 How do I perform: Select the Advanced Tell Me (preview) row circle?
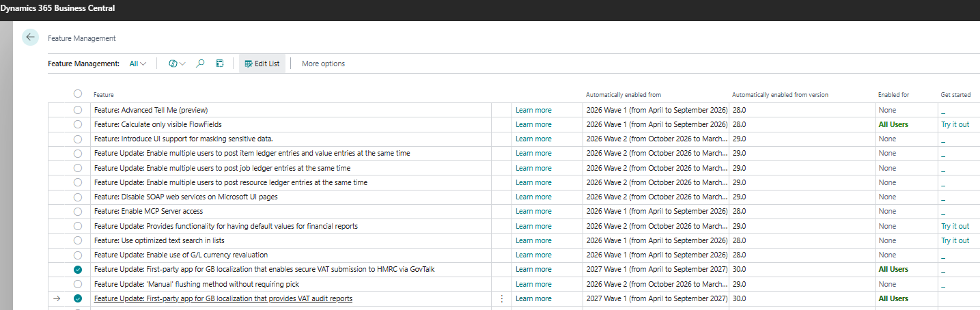pos(78,109)
